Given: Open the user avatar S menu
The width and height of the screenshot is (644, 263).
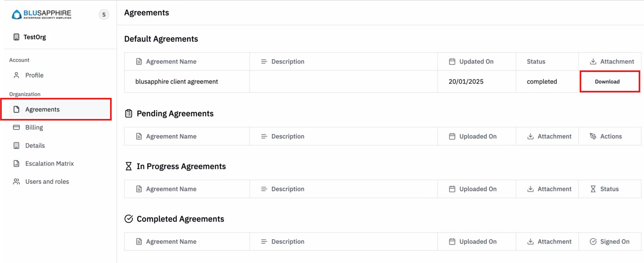Looking at the screenshot, I should pyautogui.click(x=104, y=15).
